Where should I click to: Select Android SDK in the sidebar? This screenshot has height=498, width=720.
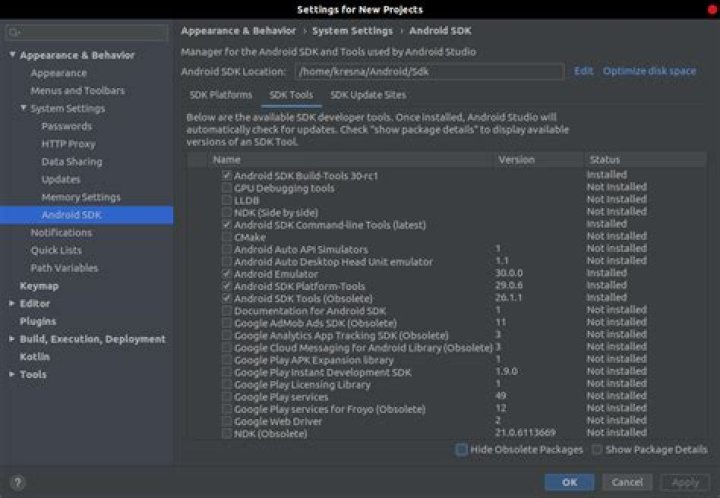coord(87,215)
